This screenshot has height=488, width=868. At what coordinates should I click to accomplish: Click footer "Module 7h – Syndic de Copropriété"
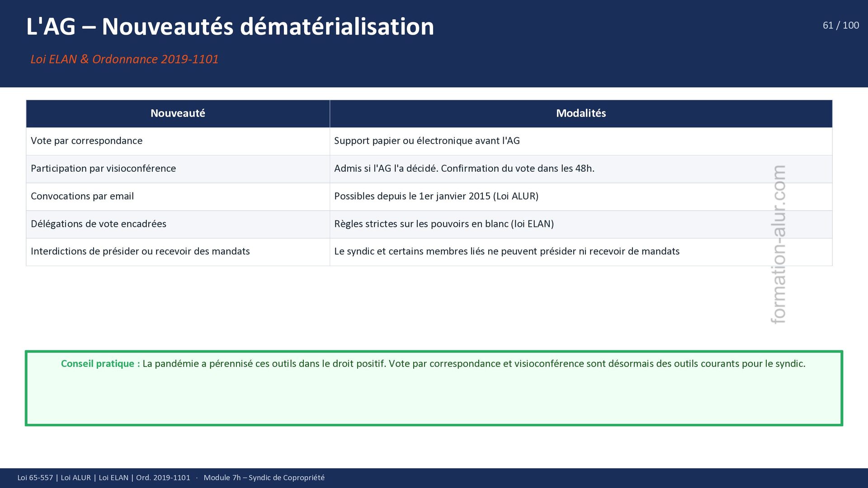click(x=264, y=478)
